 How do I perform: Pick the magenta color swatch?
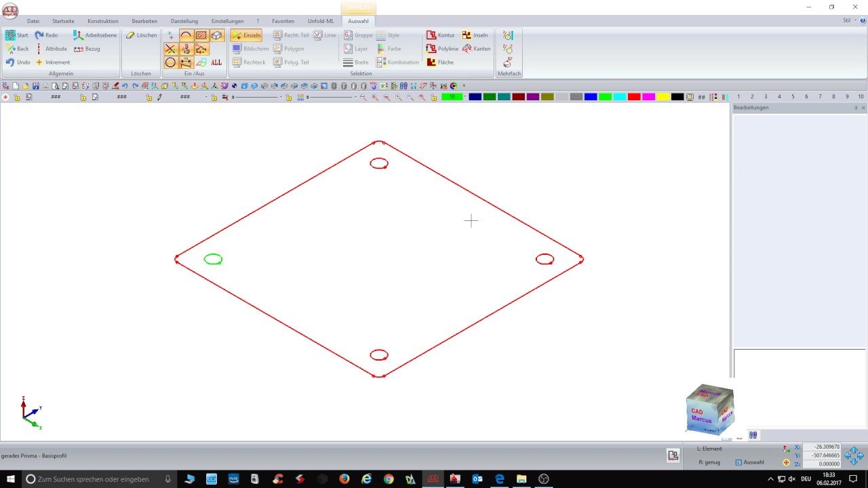(648, 97)
